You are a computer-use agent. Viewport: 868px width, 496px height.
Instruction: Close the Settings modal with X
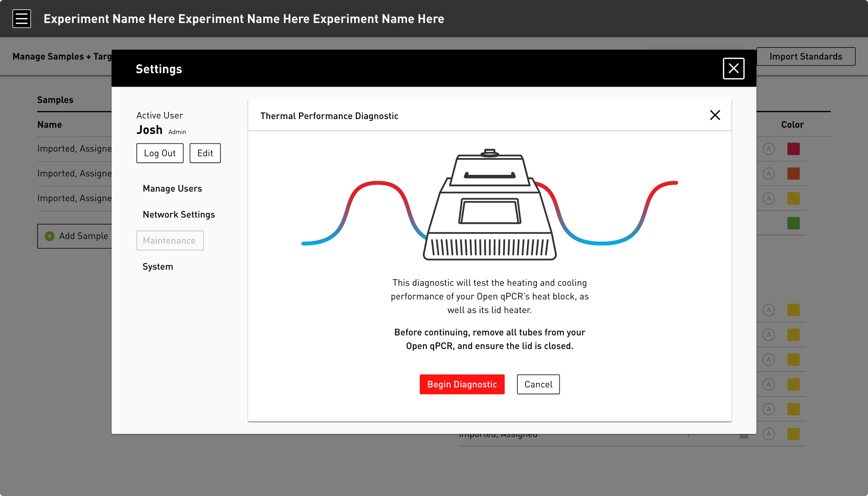coord(733,68)
